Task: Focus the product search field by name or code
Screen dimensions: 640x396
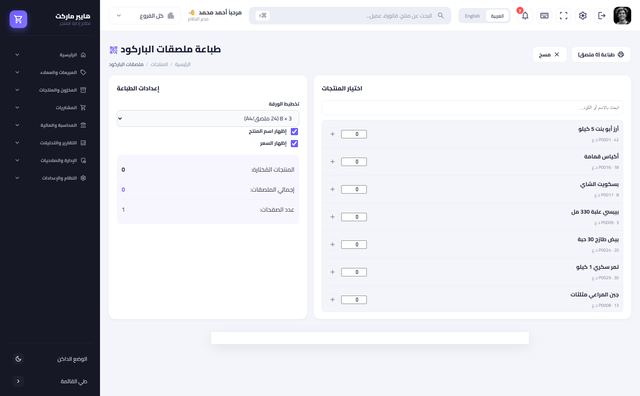Action: (x=472, y=107)
